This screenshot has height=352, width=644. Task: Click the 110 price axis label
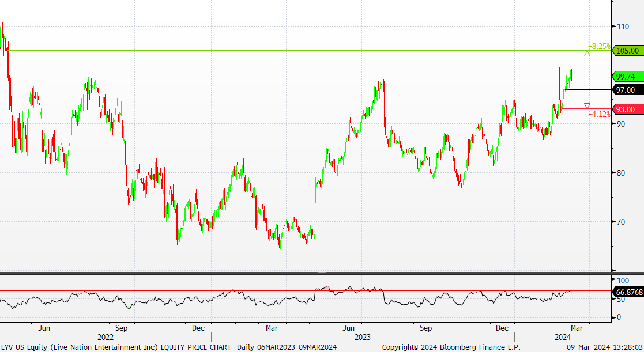(x=623, y=27)
